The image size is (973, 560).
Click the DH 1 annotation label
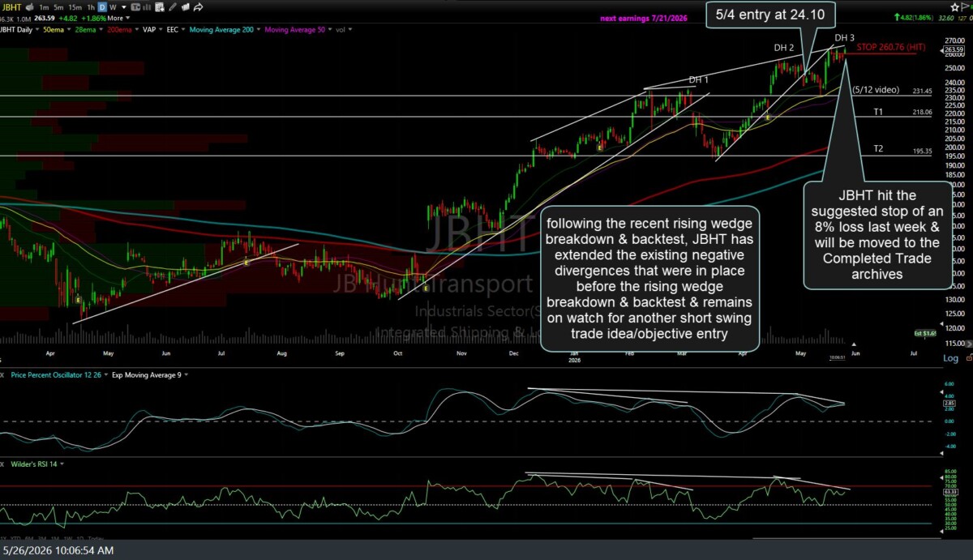pos(699,79)
